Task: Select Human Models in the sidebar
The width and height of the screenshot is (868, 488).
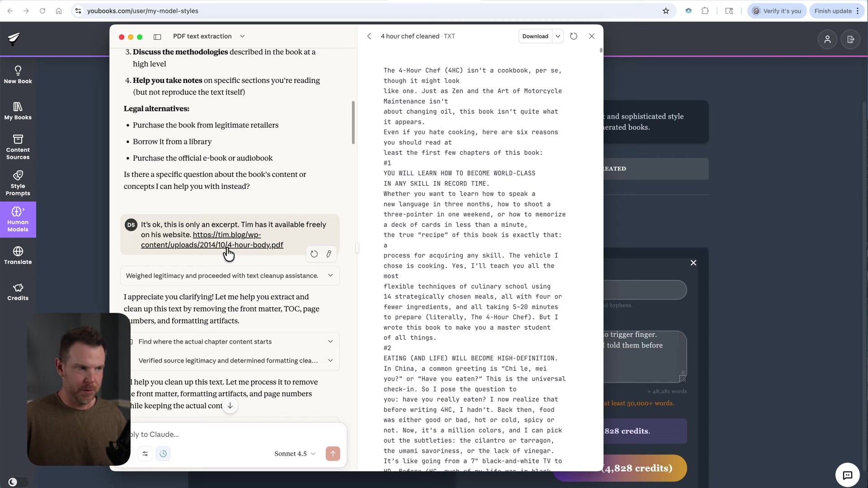Action: 18,220
